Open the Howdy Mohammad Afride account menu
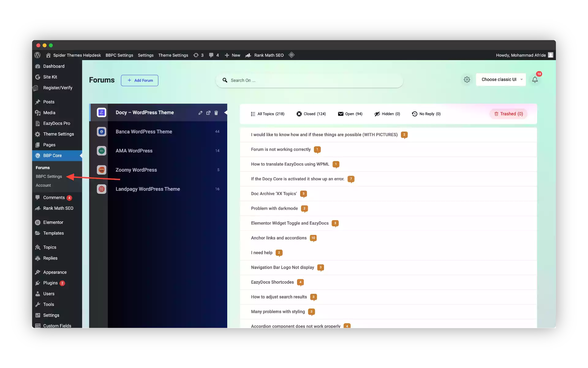 pos(521,55)
